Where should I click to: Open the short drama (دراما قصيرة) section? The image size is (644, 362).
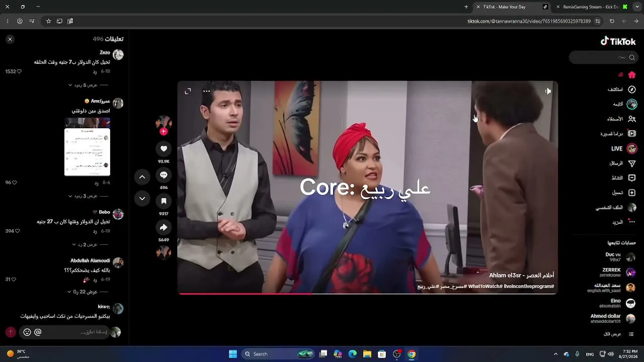coord(618,134)
